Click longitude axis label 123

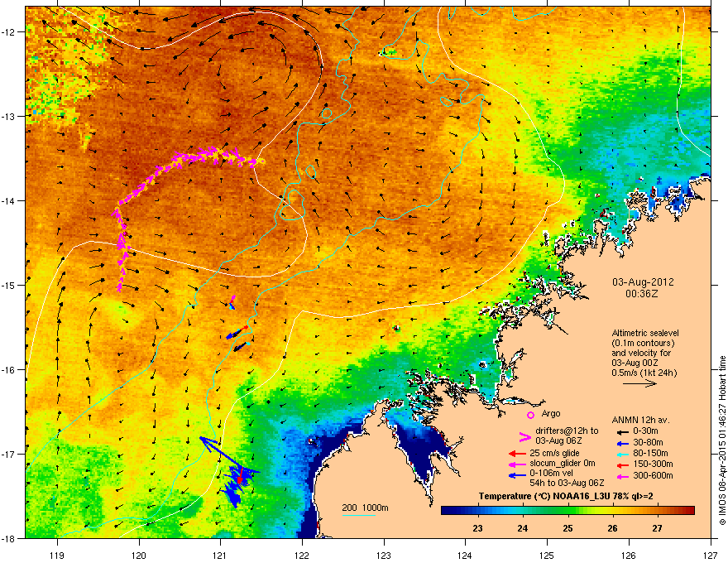[384, 555]
